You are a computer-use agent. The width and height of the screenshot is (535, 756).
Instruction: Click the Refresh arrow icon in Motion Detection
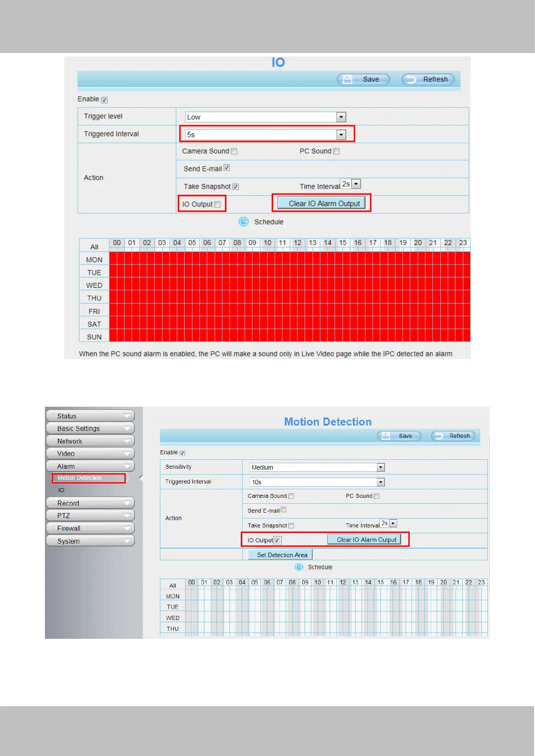tap(438, 436)
